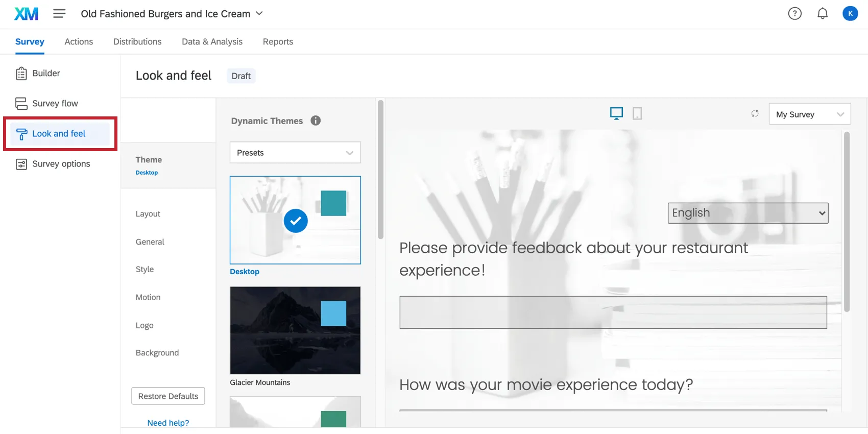Select the Desktop theme thumbnail
This screenshot has height=434, width=868.
295,220
